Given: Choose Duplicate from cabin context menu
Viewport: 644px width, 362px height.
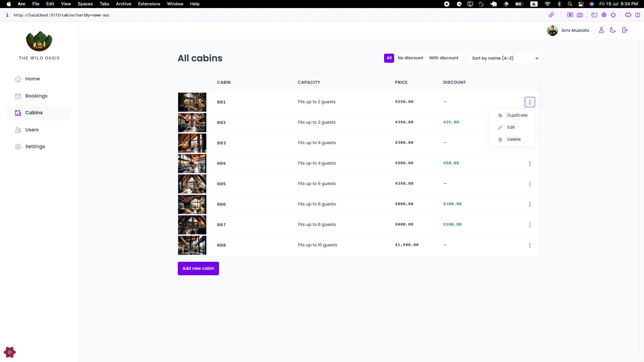Looking at the screenshot, I should [x=517, y=115].
